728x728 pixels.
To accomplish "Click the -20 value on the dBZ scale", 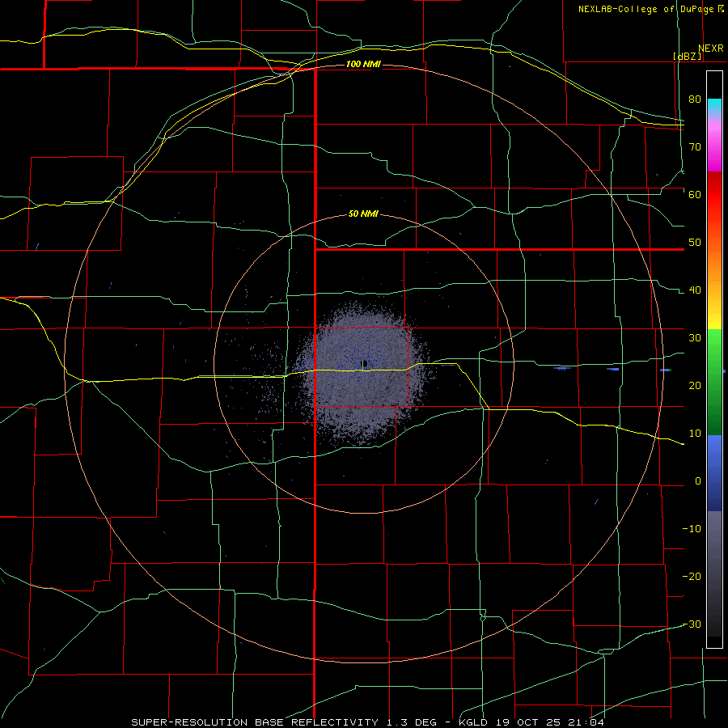I will pyautogui.click(x=692, y=576).
